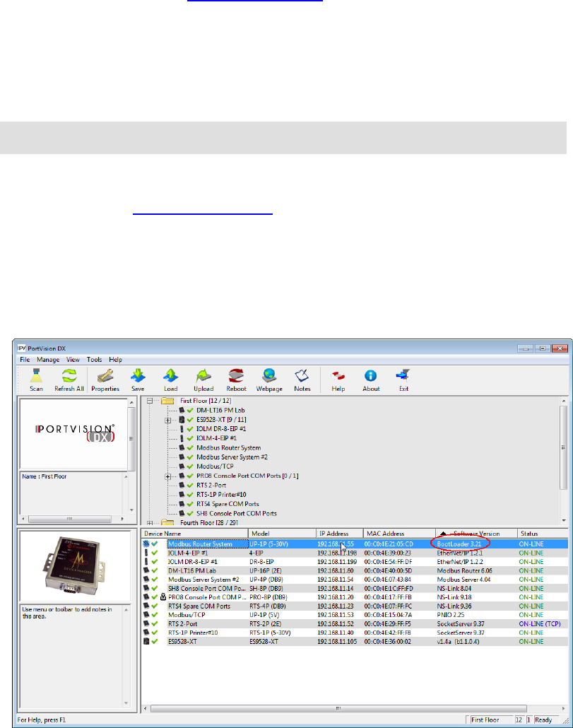
Task: Click the ON-LINE (TCP) status cell
Action: [540, 624]
